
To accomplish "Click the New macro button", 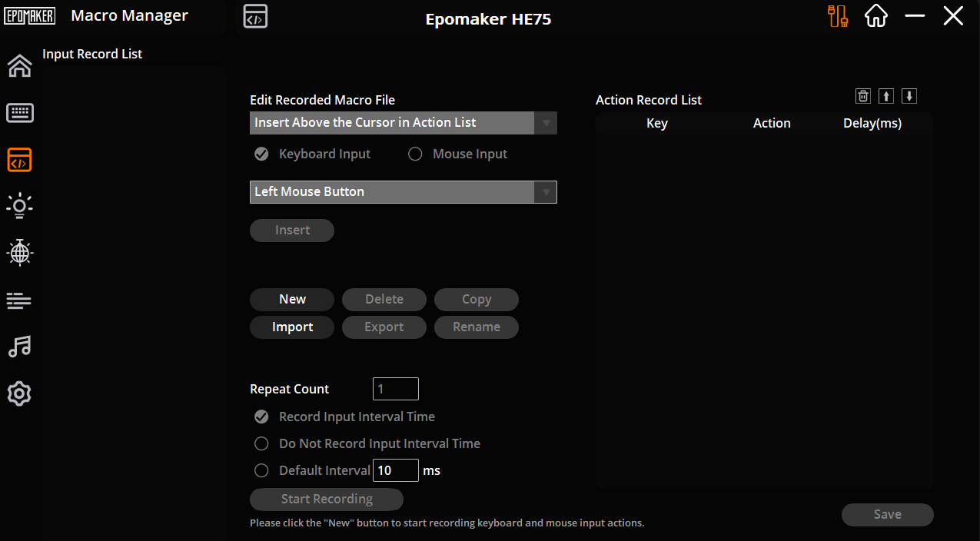I will [x=292, y=300].
